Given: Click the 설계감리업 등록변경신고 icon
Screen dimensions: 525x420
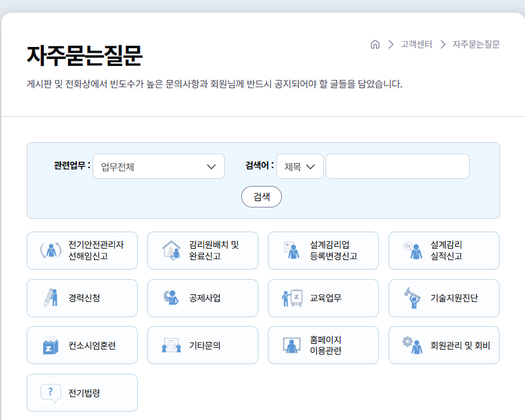Looking at the screenshot, I should pos(291,250).
